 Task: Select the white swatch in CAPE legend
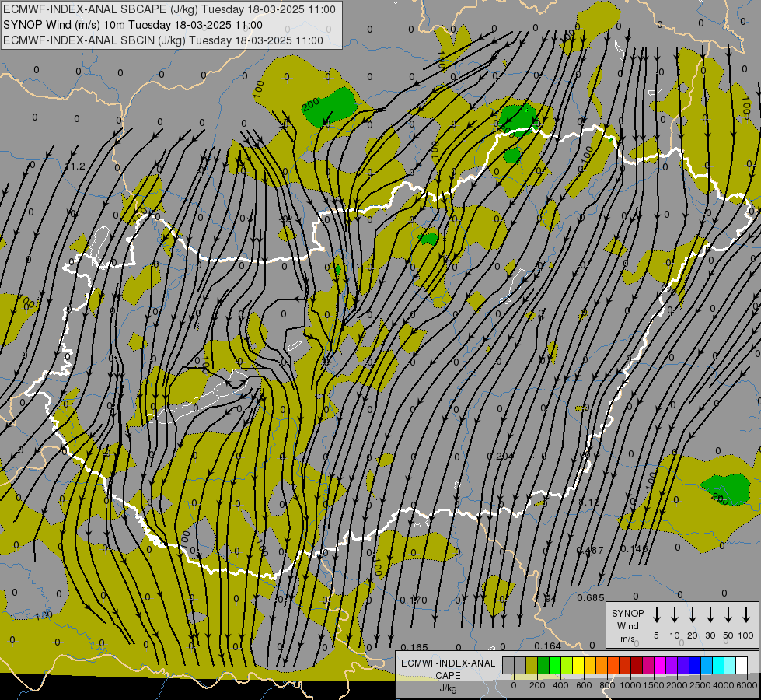pyautogui.click(x=742, y=665)
